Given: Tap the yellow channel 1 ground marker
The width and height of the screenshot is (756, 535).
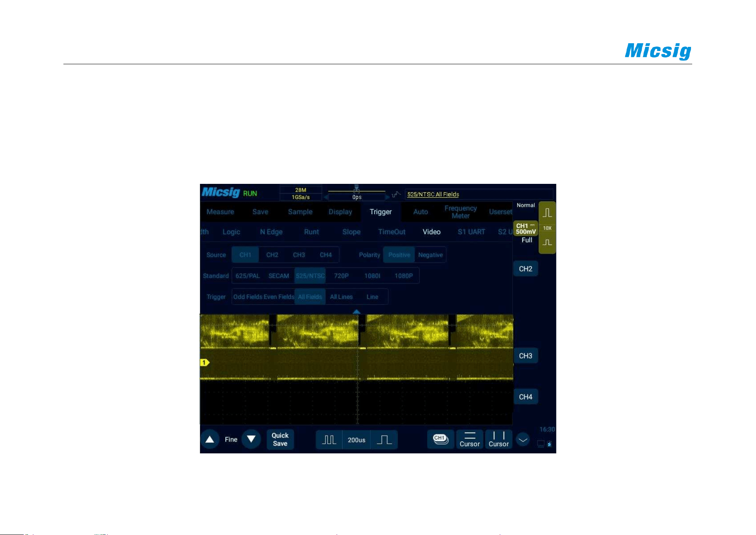Looking at the screenshot, I should pos(205,362).
